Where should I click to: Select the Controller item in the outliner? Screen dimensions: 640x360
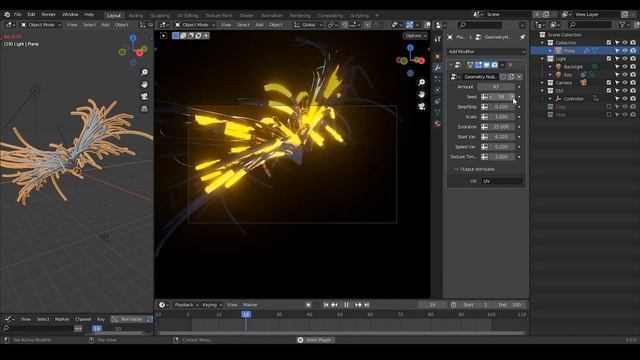click(573, 99)
